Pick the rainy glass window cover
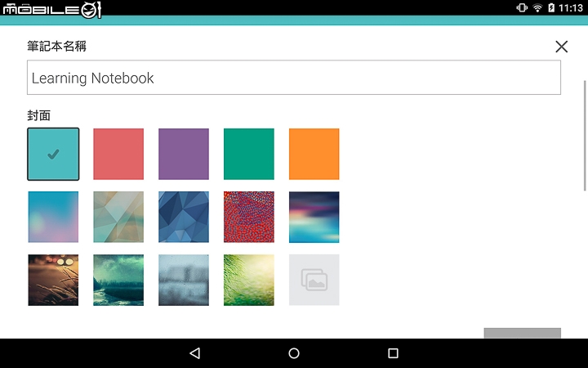The width and height of the screenshot is (588, 368). [x=184, y=280]
